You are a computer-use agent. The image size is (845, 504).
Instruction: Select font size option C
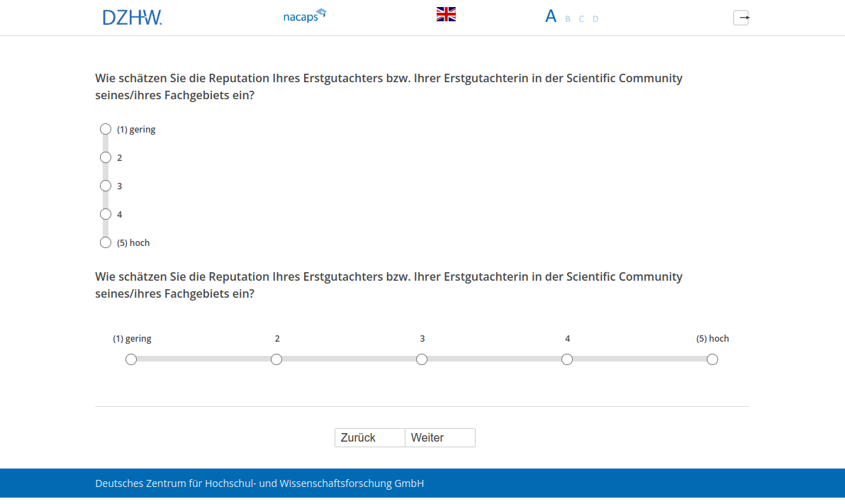(581, 19)
